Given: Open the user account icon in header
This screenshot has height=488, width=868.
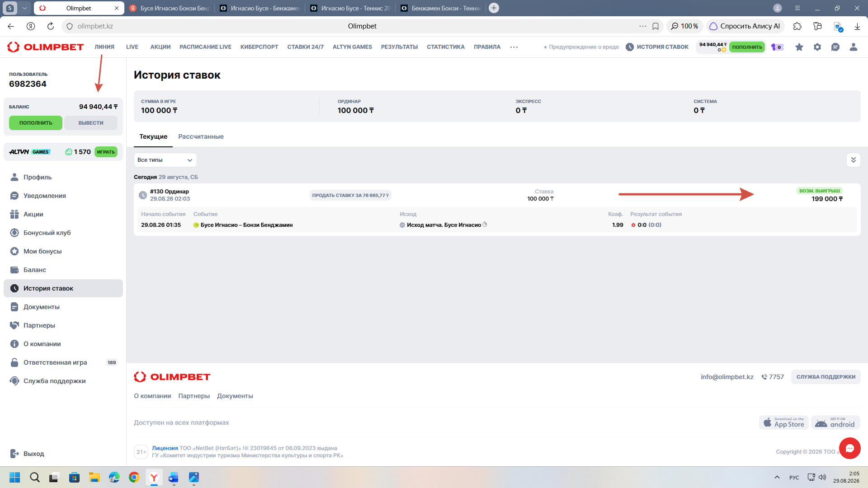Looking at the screenshot, I should pos(854,47).
